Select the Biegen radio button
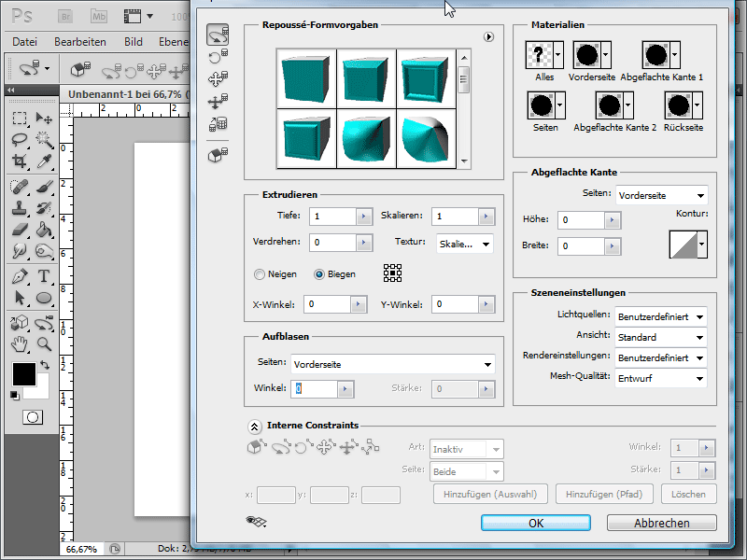The image size is (747, 560). (x=319, y=274)
